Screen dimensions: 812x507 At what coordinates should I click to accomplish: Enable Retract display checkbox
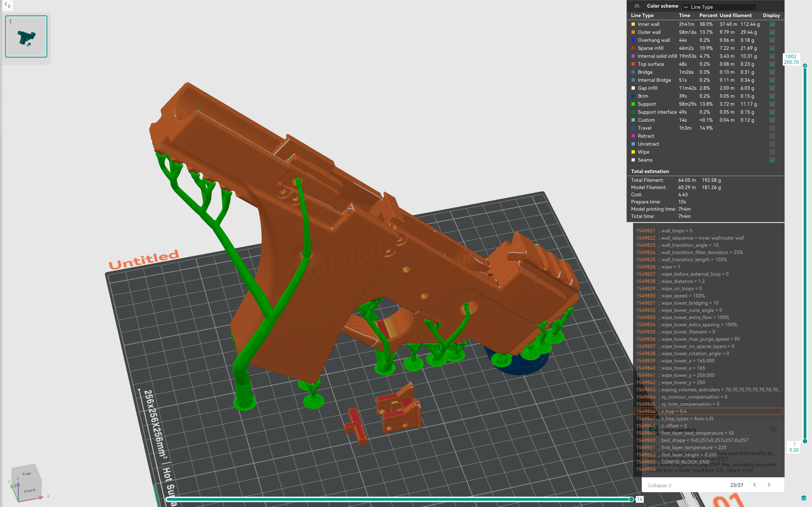[772, 136]
